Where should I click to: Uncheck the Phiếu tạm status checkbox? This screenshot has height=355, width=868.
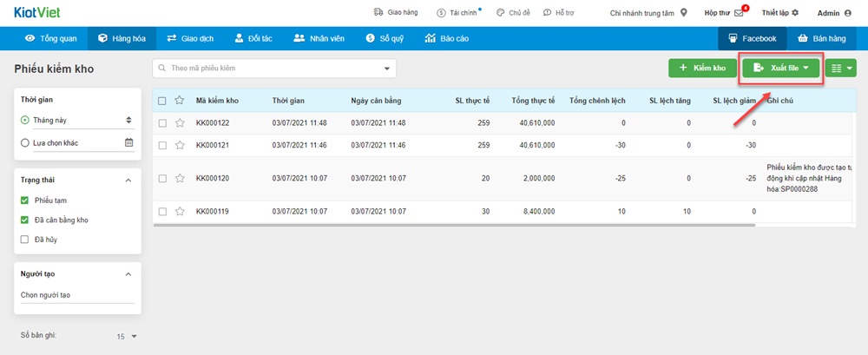[24, 201]
